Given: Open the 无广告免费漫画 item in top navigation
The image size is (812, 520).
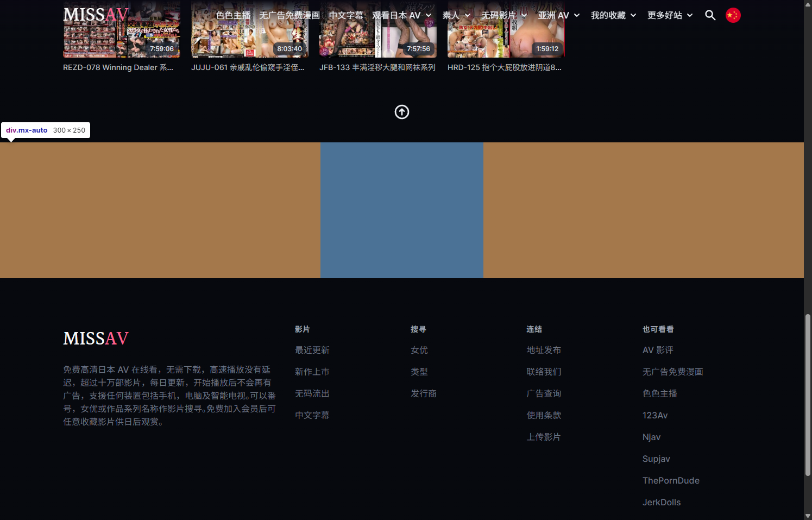Looking at the screenshot, I should pos(289,15).
